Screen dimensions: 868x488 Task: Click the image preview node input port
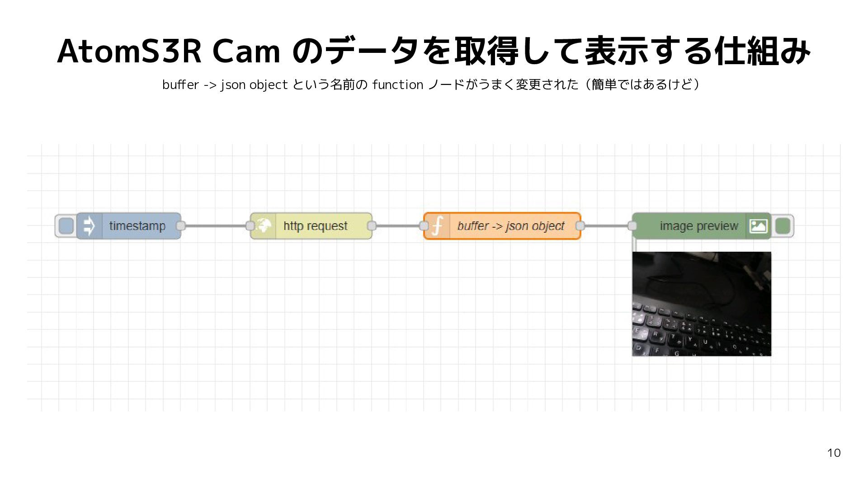pos(632,226)
